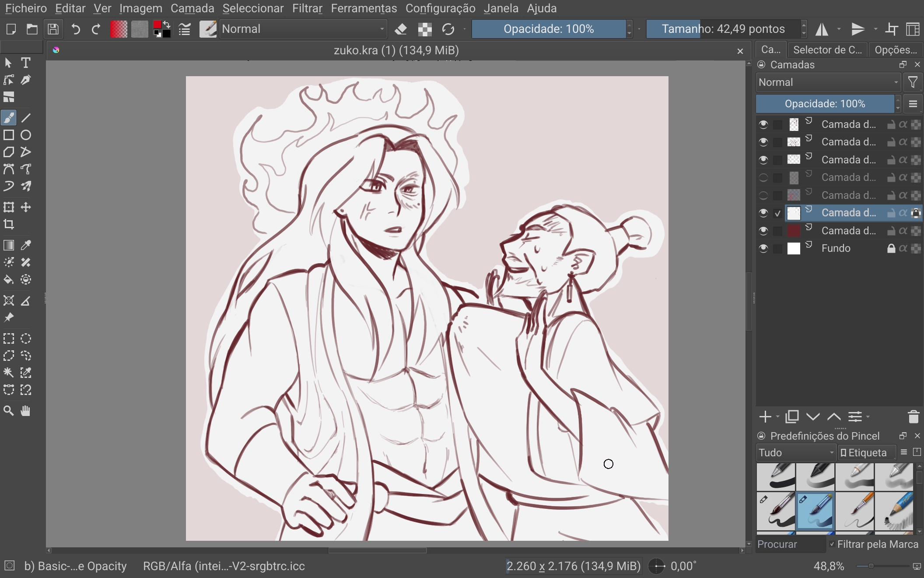The width and height of the screenshot is (924, 578).
Task: Select the Freehand Brush tool
Action: (9, 118)
